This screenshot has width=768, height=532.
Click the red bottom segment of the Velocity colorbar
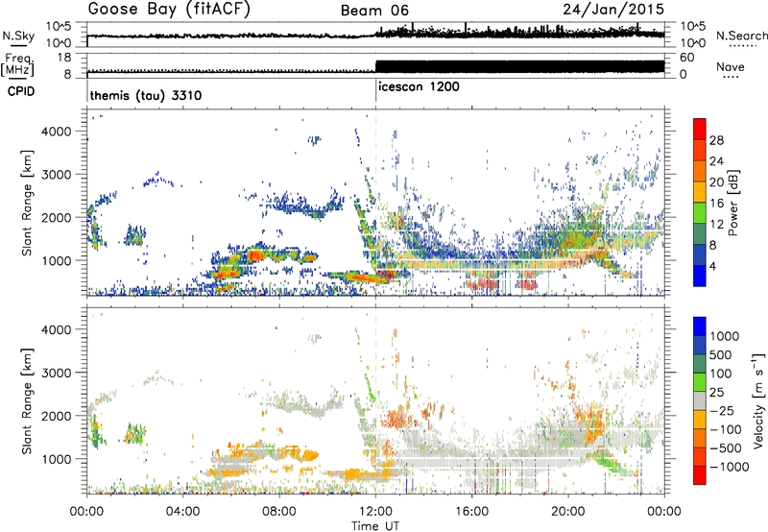coord(700,475)
